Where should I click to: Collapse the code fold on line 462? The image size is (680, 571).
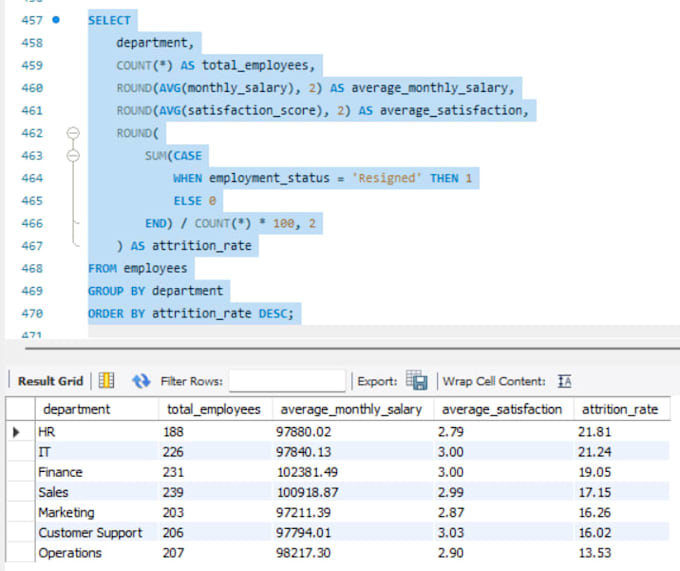(x=73, y=133)
